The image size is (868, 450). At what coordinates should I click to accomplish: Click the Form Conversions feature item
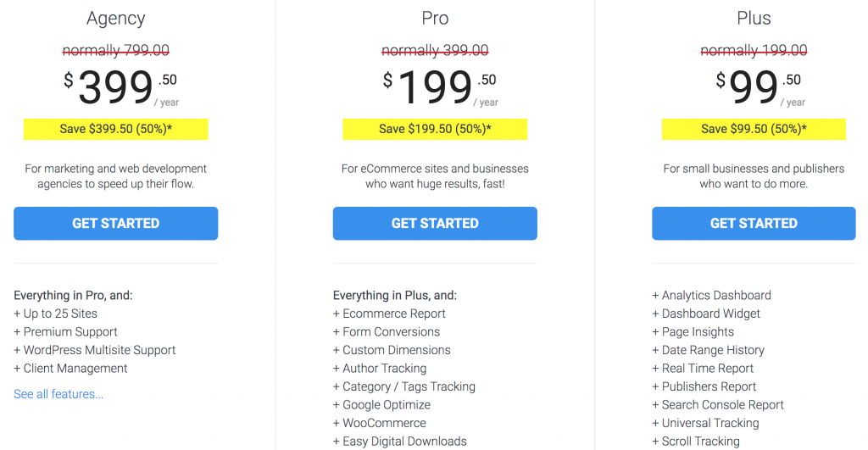pos(387,332)
